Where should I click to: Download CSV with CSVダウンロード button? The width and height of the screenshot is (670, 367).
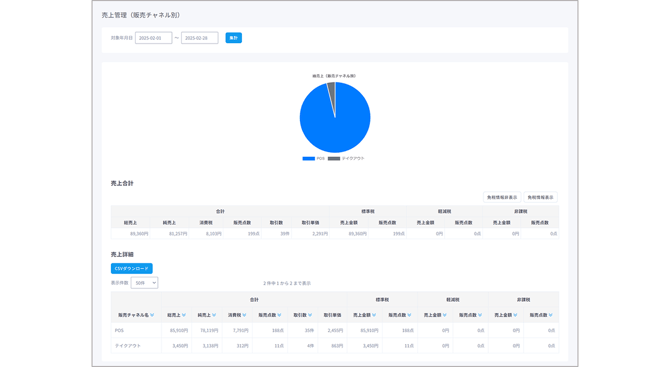coord(132,268)
